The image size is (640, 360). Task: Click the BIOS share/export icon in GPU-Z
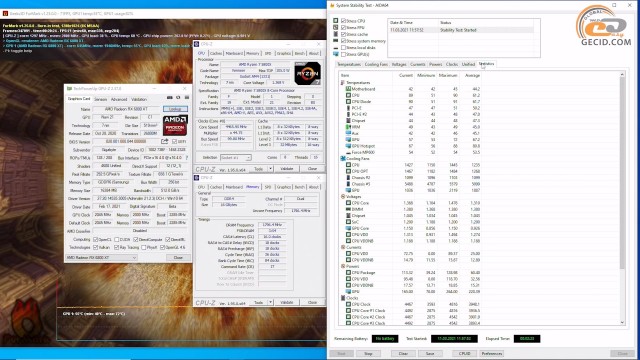(x=164, y=141)
